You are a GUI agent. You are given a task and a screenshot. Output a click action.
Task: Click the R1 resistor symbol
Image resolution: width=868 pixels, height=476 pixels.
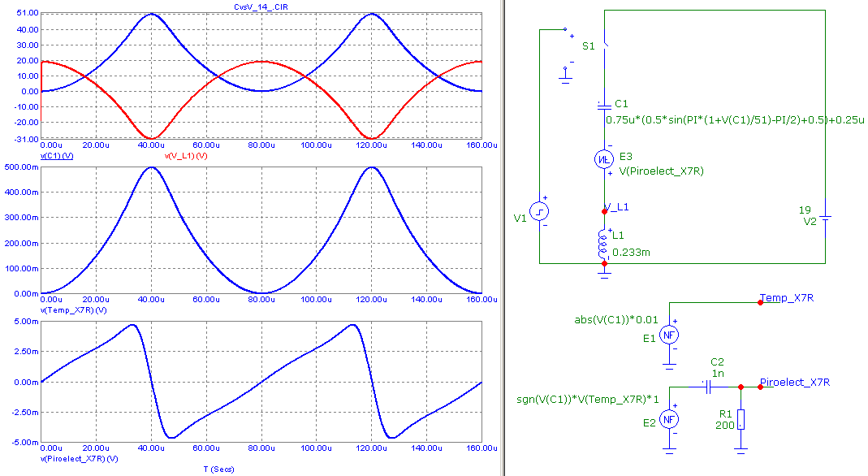[741, 419]
